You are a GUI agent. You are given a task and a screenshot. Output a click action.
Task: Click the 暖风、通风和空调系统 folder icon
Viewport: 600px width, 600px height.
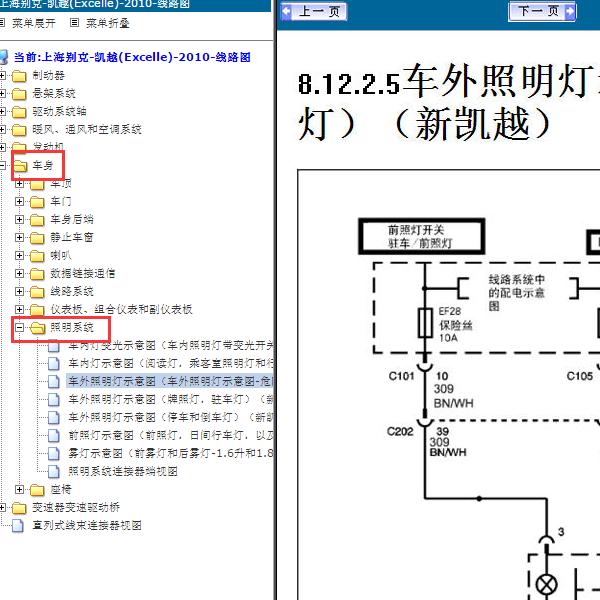19,130
